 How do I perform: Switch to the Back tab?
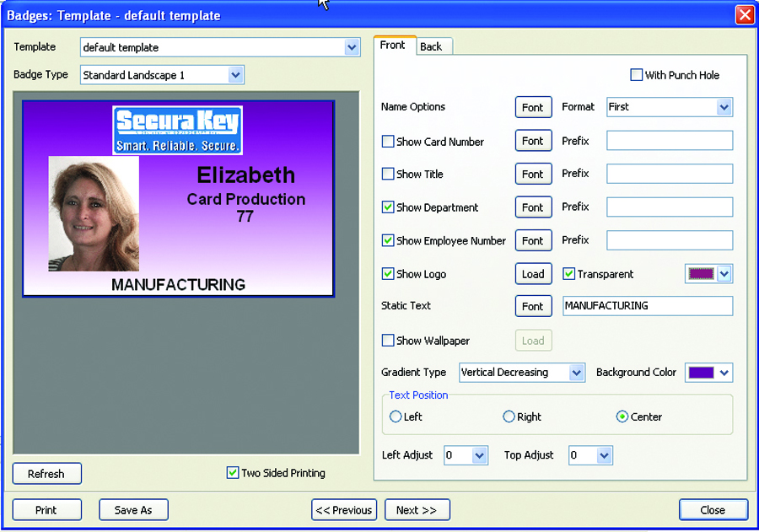431,46
